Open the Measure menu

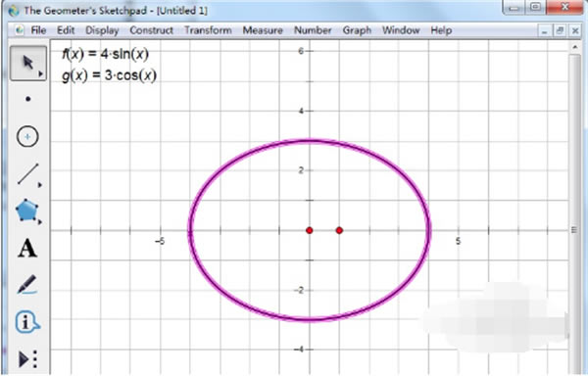click(263, 30)
